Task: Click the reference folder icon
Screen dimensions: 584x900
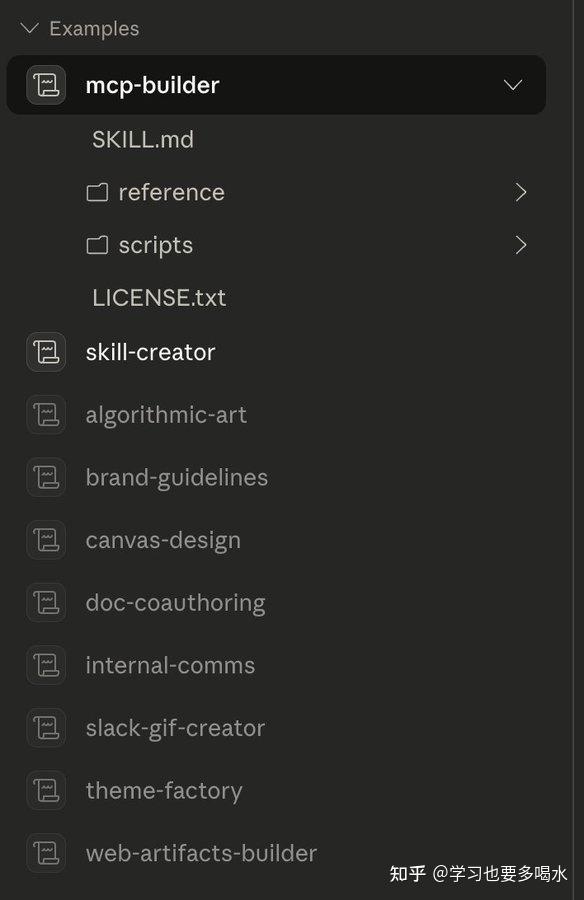Action: pyautogui.click(x=97, y=192)
